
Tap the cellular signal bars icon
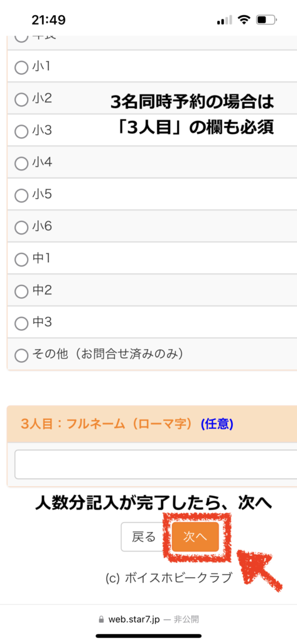[225, 19]
